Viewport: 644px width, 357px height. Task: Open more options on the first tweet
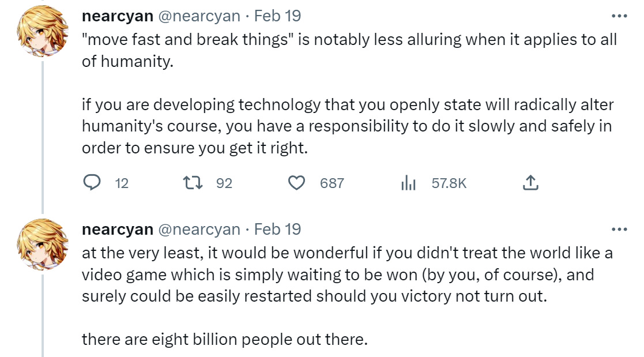coord(619,16)
